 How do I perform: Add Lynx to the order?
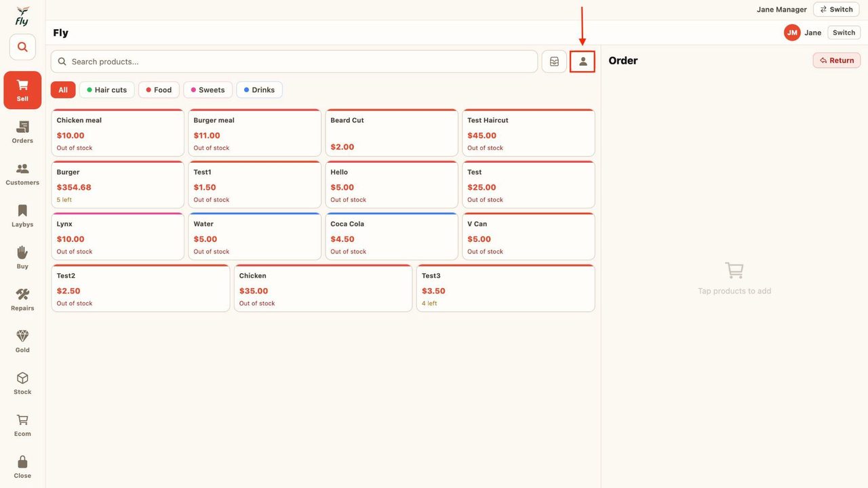[118, 237]
